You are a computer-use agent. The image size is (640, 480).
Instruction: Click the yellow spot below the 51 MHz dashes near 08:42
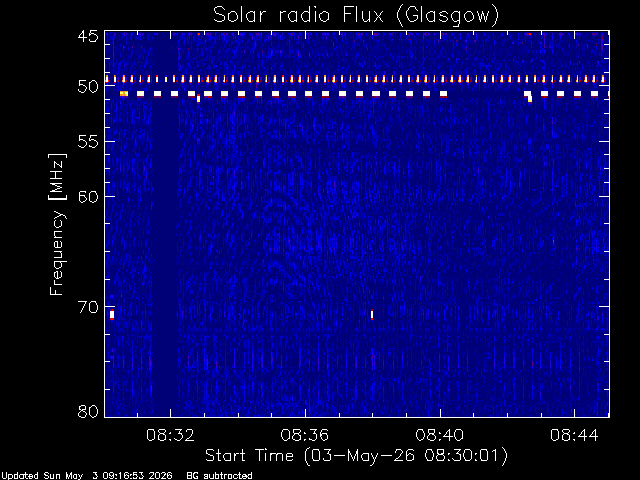pos(530,99)
